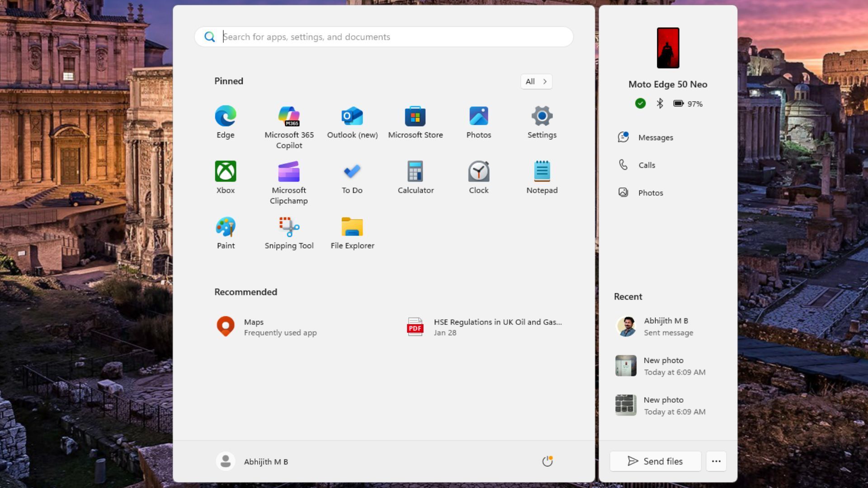Click the power button
Screen dimensions: 868x488
547,461
